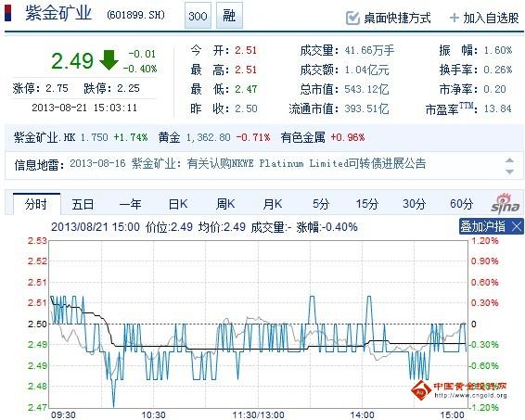Image resolution: width=525 pixels, height=420 pixels.
Task: Open 黄金 gold price link
Action: tap(169, 137)
